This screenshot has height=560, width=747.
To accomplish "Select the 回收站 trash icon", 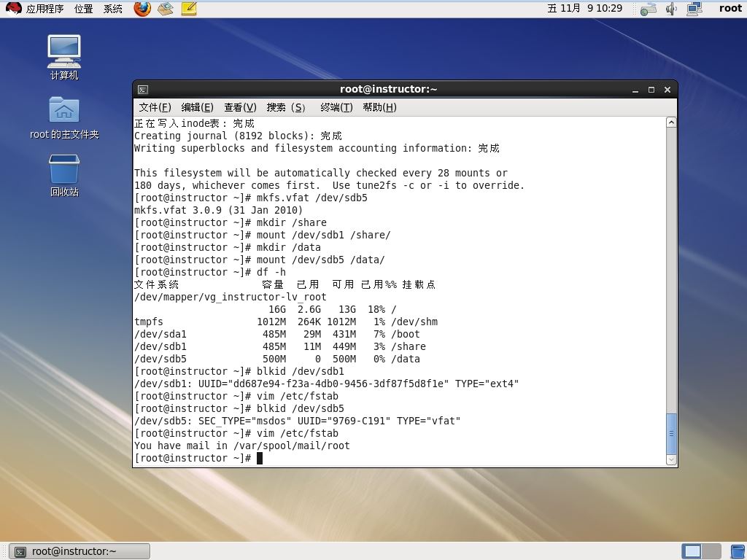I will click(x=64, y=175).
